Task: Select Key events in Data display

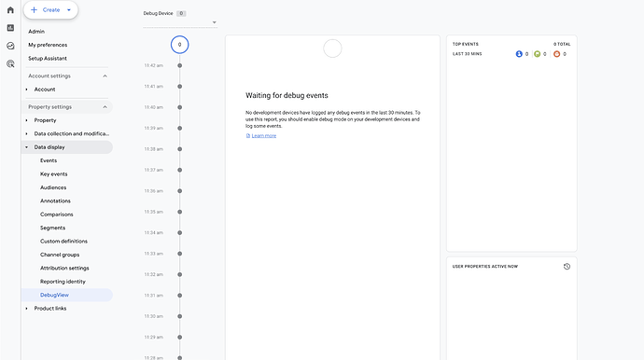Action: point(54,174)
